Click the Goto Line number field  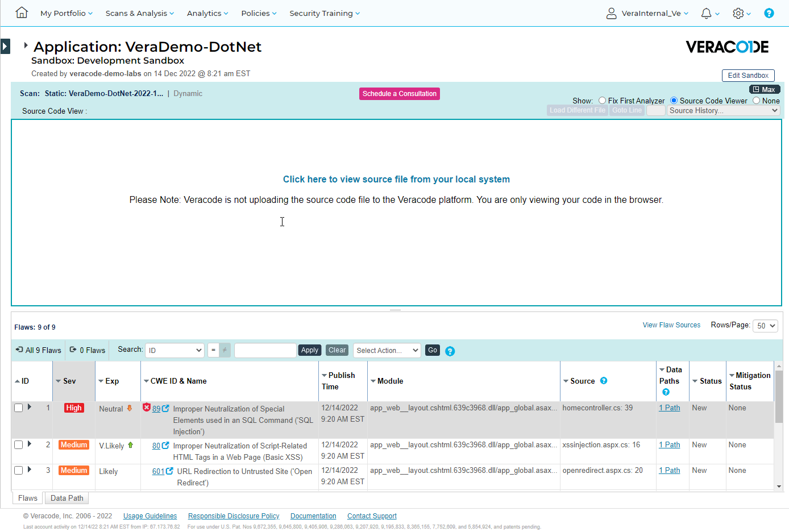point(656,110)
